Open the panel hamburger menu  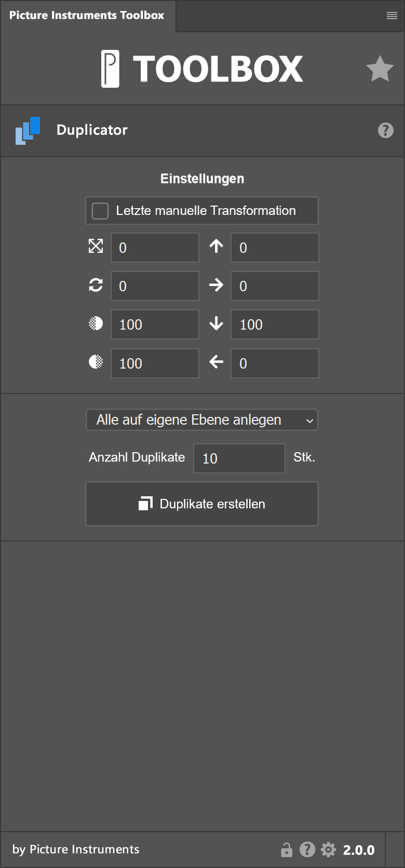click(x=392, y=16)
